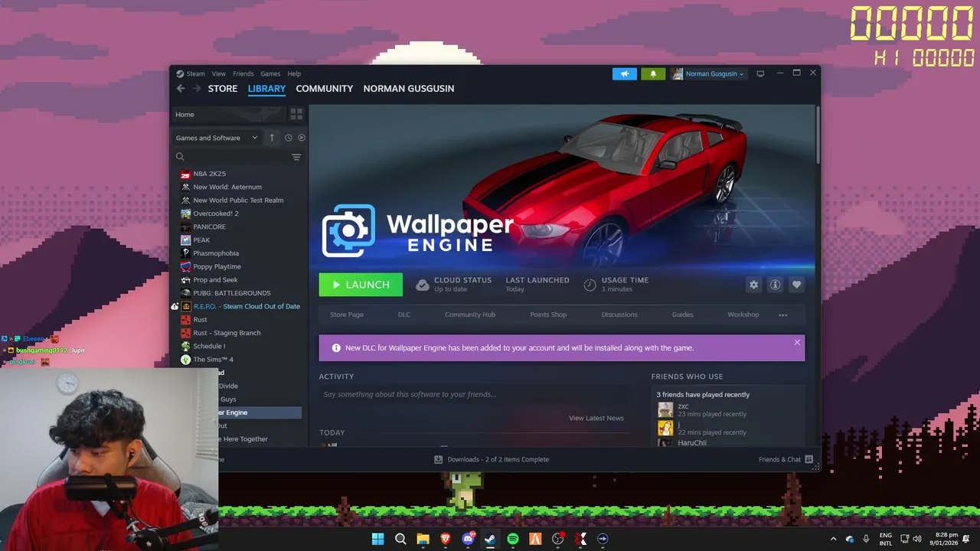Viewport: 980px width, 551px height.
Task: Open Norman Gusgusin account dropdown
Action: pyautogui.click(x=708, y=73)
